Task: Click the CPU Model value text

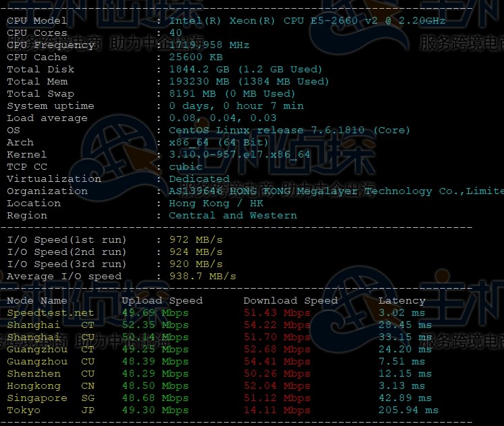Action: [307, 20]
